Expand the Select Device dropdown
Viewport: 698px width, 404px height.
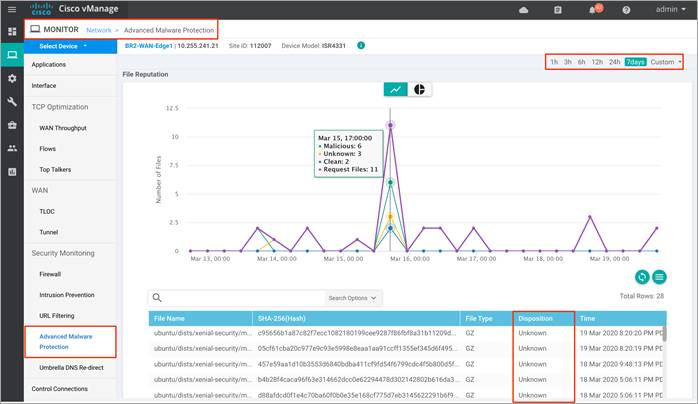coord(70,46)
